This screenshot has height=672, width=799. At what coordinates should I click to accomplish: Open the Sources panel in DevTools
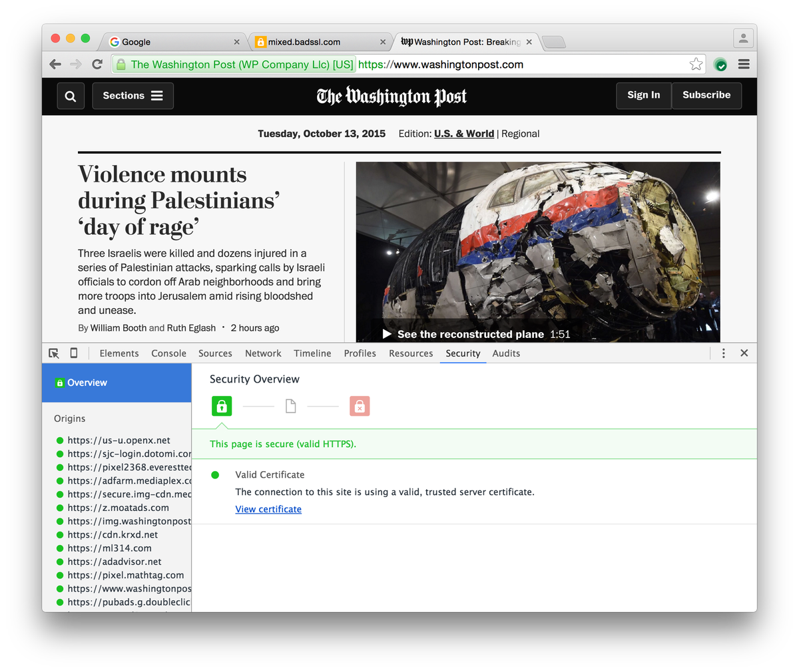click(x=215, y=353)
